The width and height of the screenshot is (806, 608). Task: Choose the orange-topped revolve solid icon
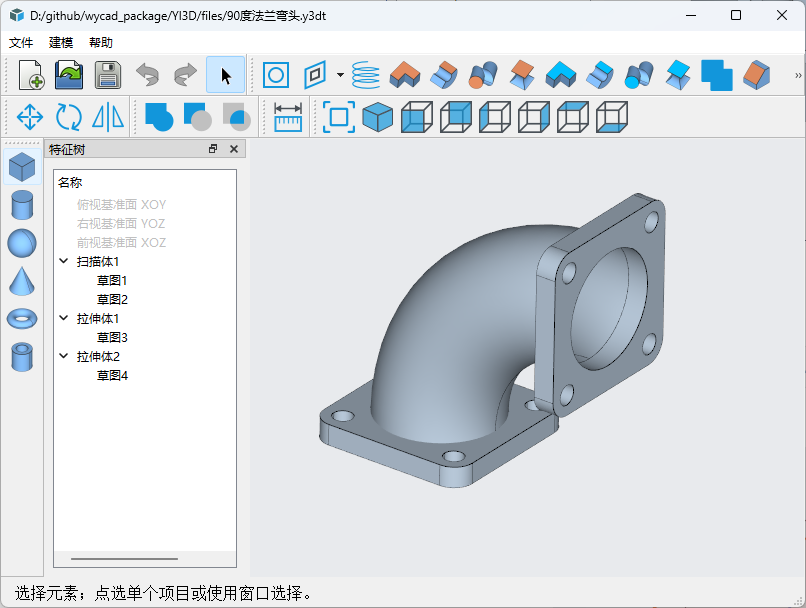pos(444,75)
